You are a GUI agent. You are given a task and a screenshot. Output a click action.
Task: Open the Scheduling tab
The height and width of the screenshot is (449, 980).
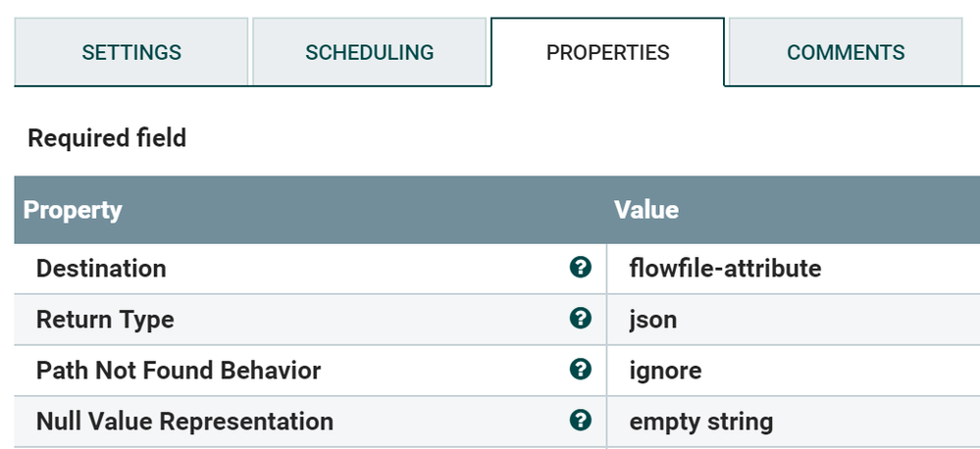point(369,52)
